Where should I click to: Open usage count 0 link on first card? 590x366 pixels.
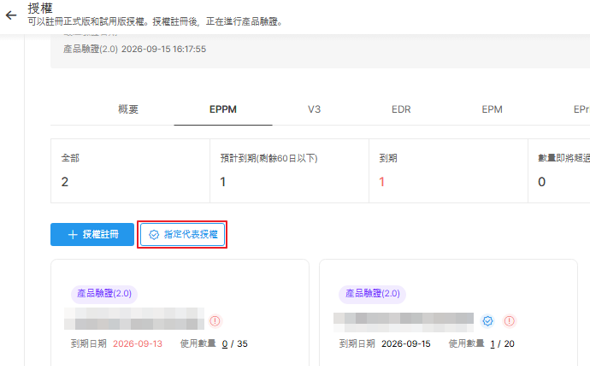click(225, 344)
